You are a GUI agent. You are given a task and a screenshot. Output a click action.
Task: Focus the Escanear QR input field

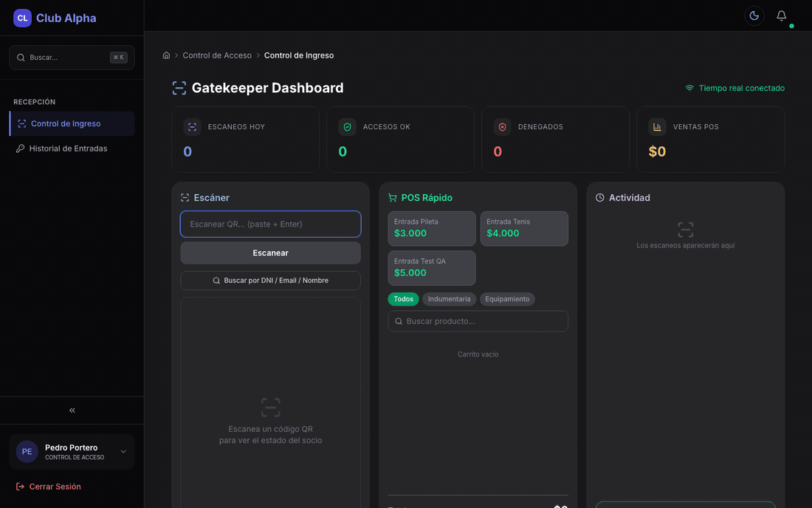[270, 224]
